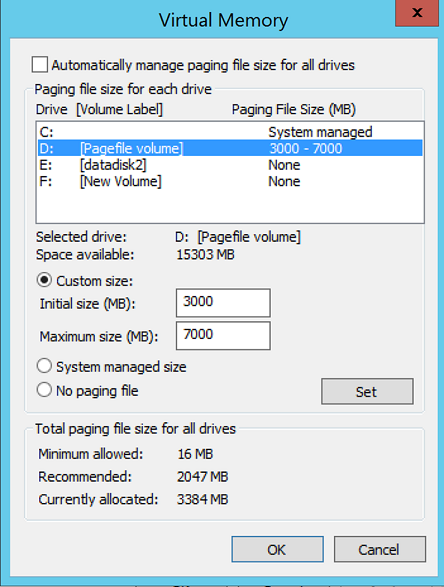Click the Selected drive D: [Pagefile volume] value
This screenshot has width=444, height=587.
pos(238,237)
